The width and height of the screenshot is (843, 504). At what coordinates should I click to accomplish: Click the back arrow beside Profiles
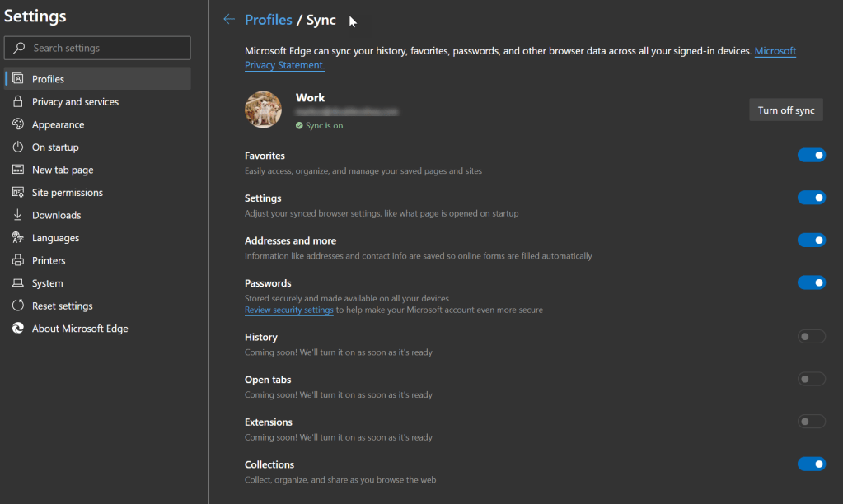click(x=229, y=20)
